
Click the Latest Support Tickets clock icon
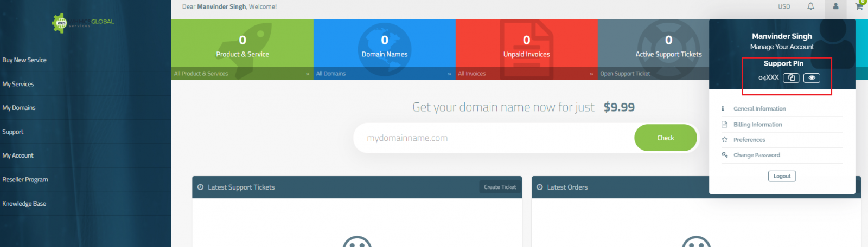(200, 187)
